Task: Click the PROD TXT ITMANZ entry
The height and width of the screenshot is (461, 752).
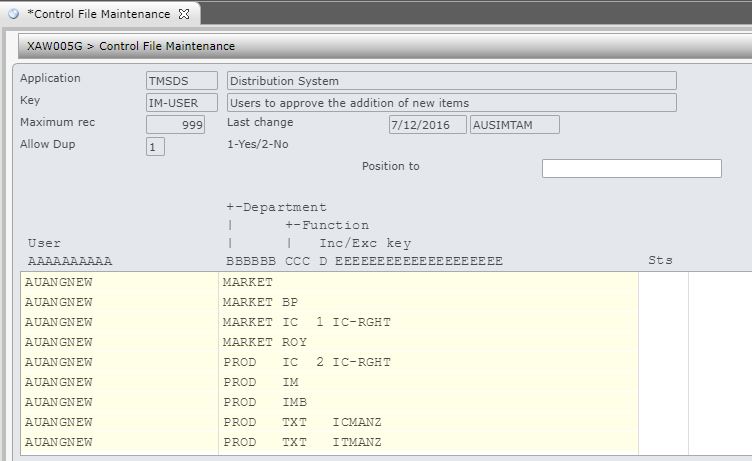Action: pos(427,442)
